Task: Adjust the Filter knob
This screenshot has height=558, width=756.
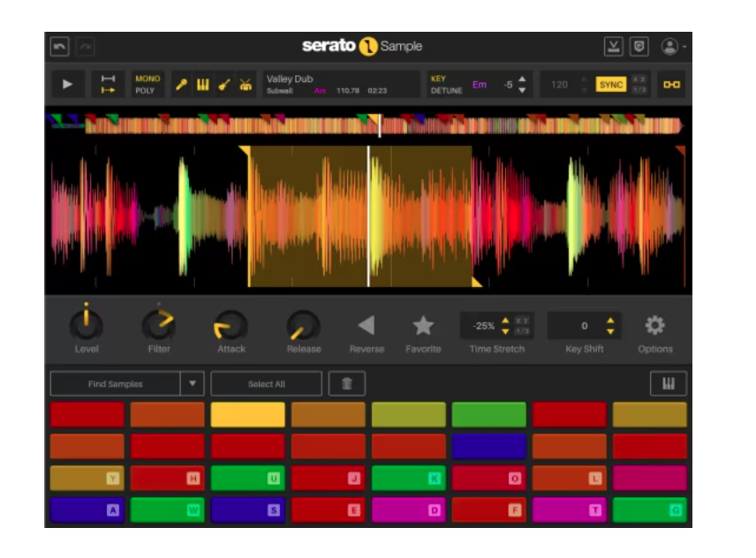Action: [159, 325]
